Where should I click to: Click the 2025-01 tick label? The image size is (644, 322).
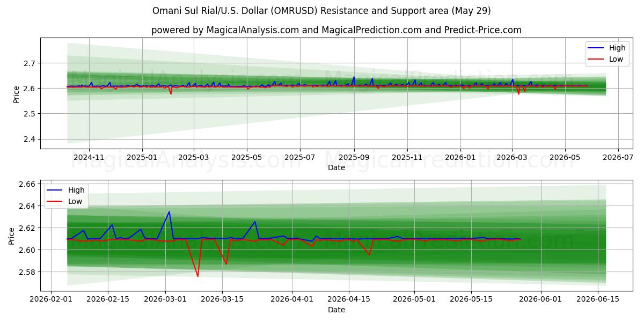[142, 157]
